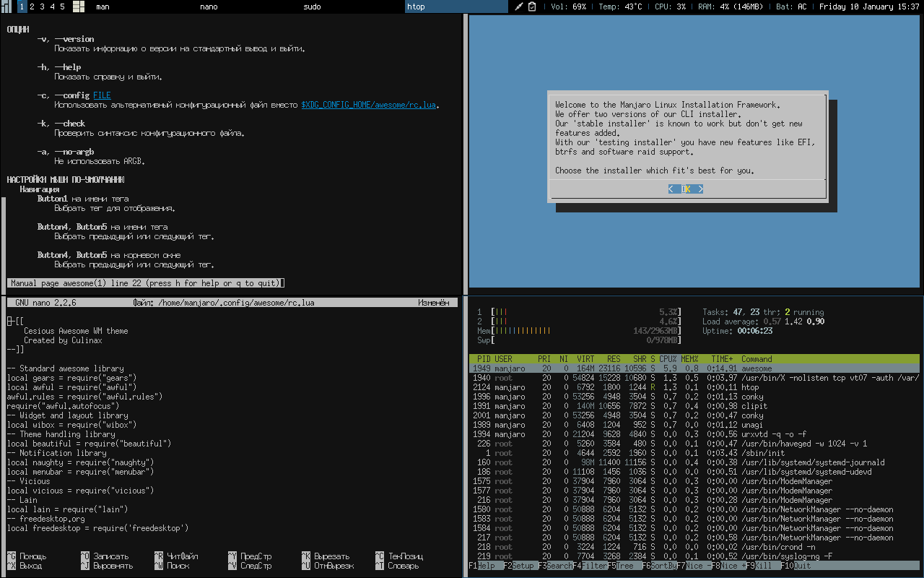Switch to tag 1 in the taglist
924x578 pixels.
click(x=22, y=7)
